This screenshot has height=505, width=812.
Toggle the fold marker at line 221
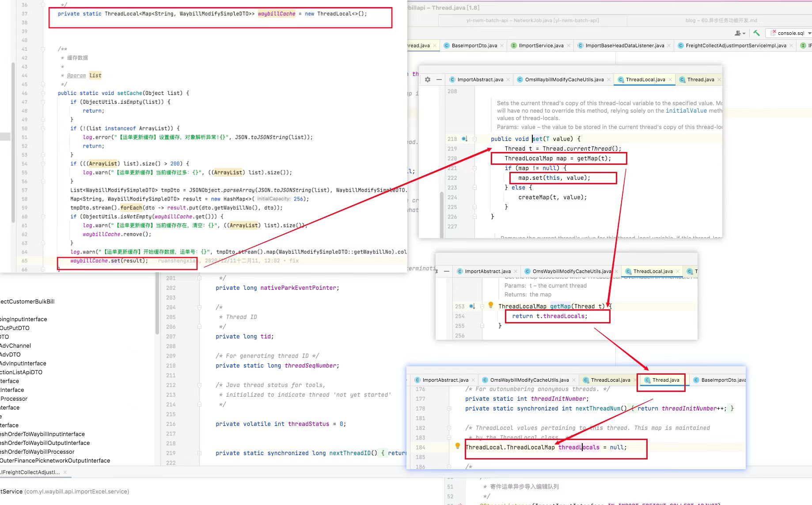click(x=475, y=168)
